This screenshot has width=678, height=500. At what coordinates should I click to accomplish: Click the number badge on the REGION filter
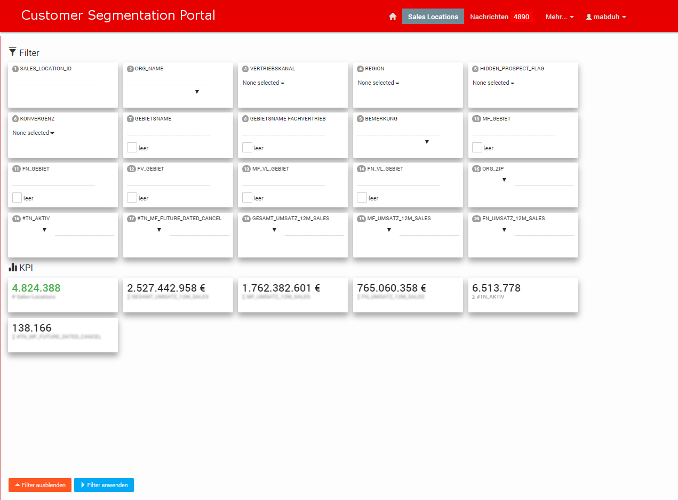(359, 69)
